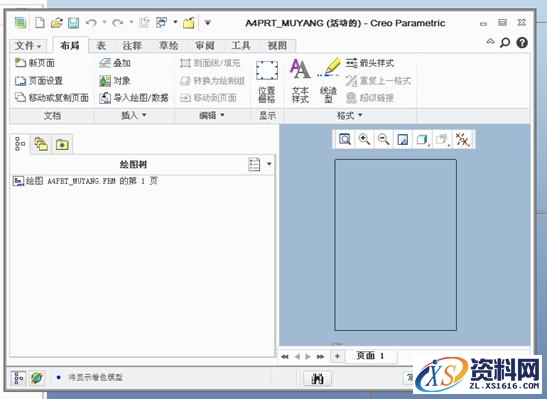This screenshot has width=547, height=399.
Task: Click 移动或复制页面
Action: point(52,98)
